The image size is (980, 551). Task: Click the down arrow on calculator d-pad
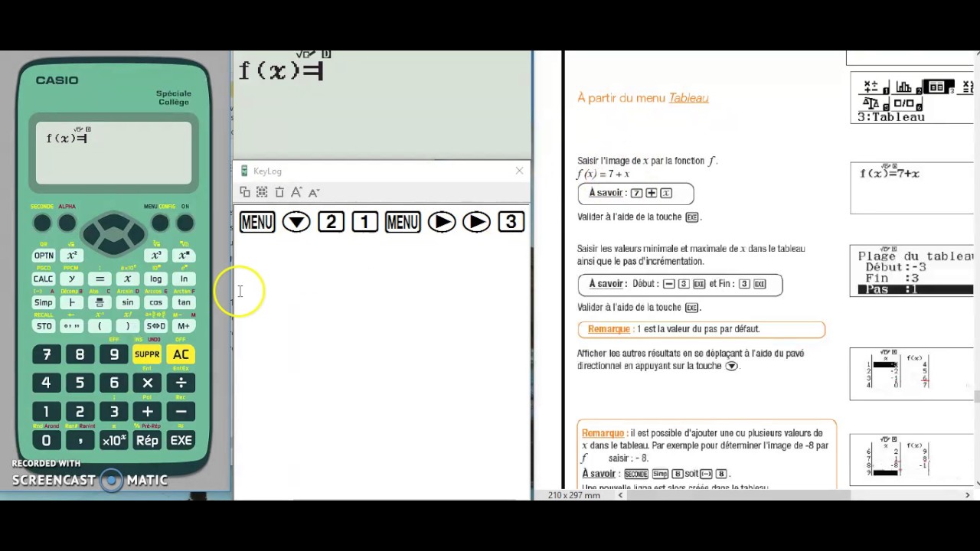[x=113, y=246]
